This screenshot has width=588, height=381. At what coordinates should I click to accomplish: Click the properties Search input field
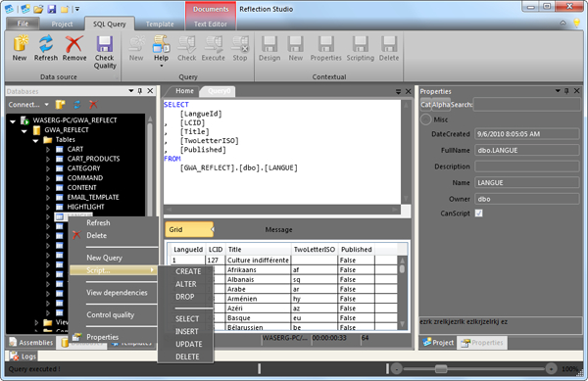point(527,105)
